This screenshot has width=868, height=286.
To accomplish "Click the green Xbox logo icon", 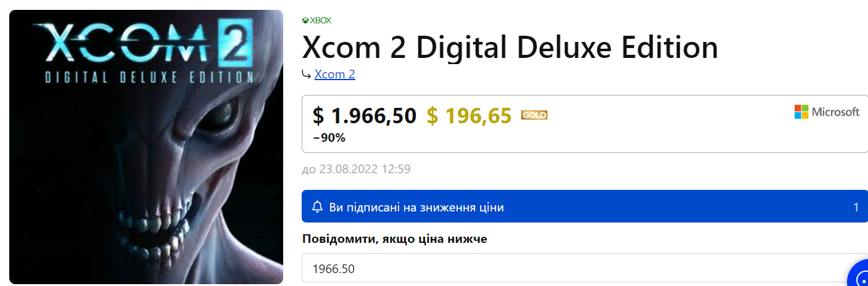I will (305, 20).
